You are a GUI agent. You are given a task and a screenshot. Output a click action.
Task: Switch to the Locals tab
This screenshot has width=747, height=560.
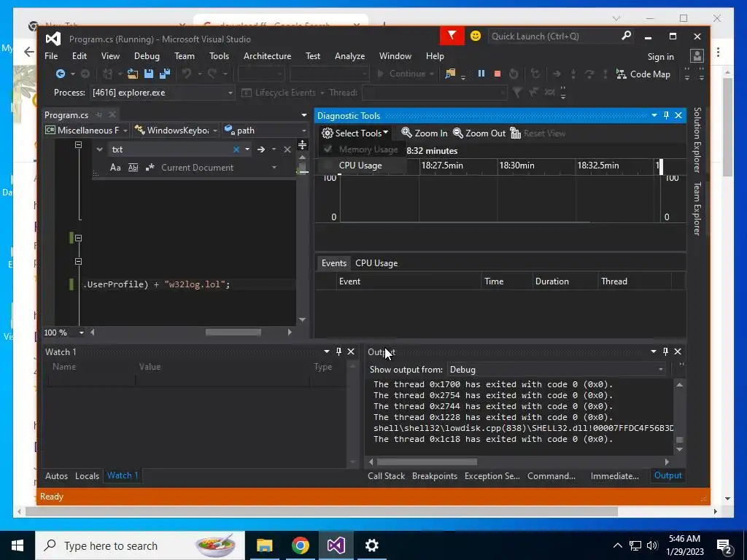88,475
